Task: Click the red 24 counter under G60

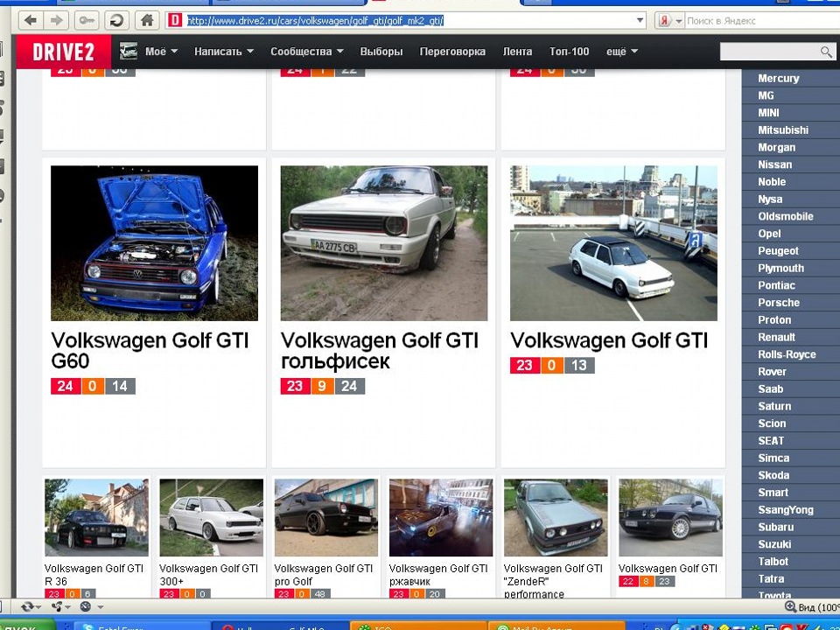Action: [x=66, y=386]
